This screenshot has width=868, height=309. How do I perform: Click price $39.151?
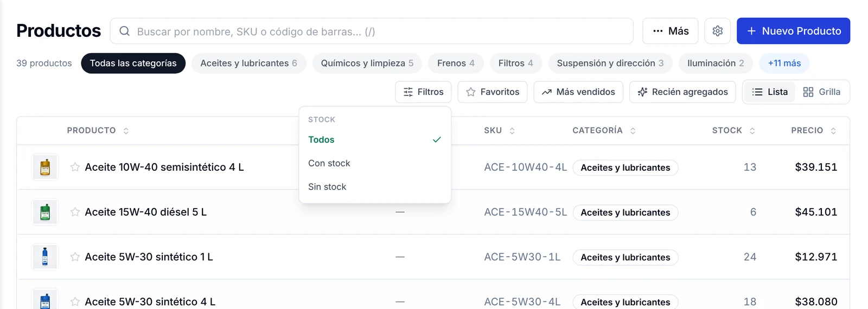pos(816,167)
